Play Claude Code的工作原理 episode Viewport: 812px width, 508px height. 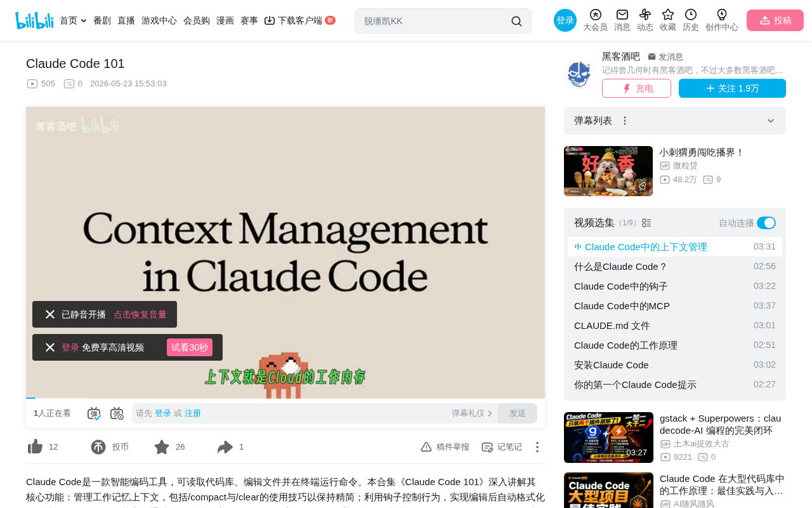tap(675, 345)
